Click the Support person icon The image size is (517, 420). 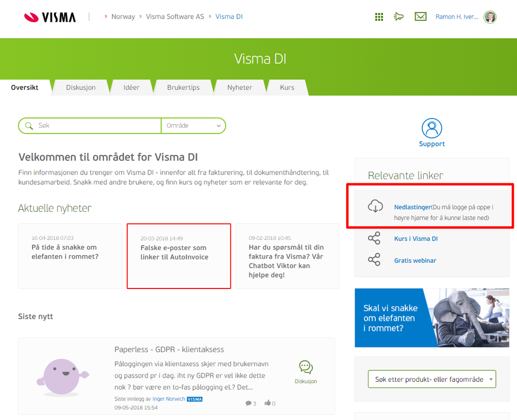pos(432,128)
